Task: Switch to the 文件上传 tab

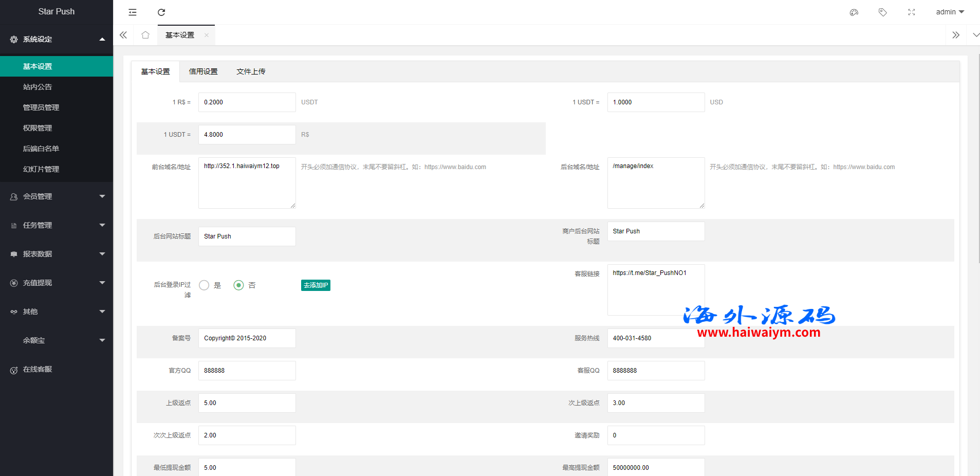Action: point(251,71)
